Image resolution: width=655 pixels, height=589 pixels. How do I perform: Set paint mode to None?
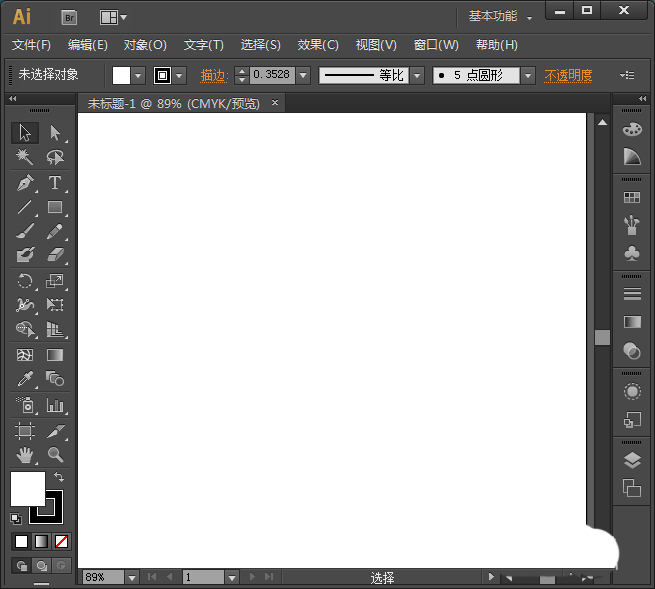tap(61, 542)
